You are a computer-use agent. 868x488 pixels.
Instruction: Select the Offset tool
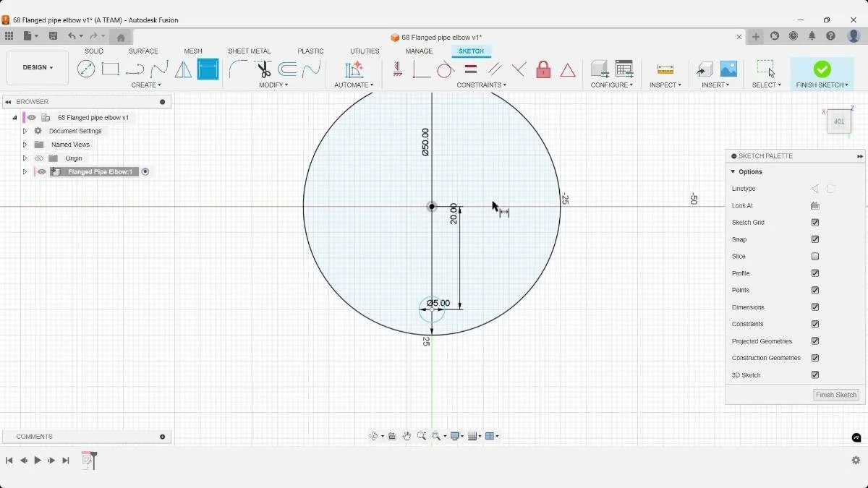(x=287, y=69)
